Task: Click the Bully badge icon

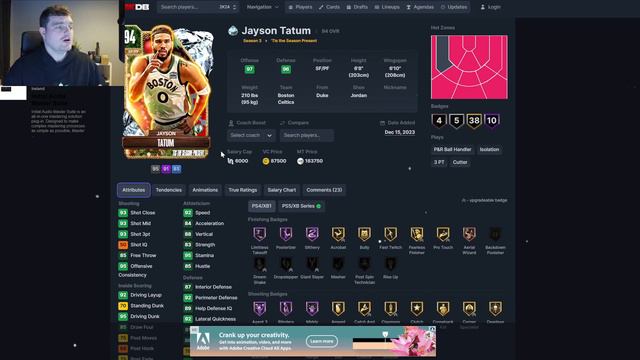Action: coord(364,234)
